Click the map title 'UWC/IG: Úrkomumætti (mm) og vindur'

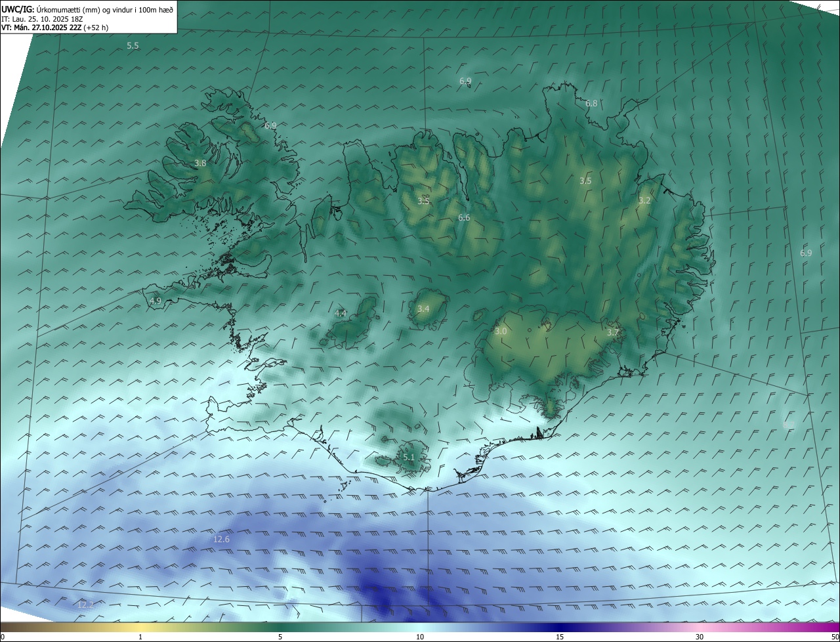click(87, 9)
